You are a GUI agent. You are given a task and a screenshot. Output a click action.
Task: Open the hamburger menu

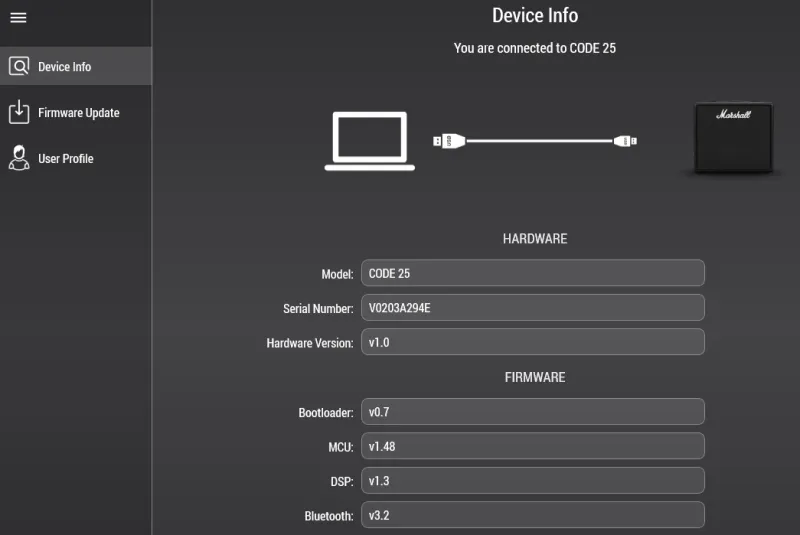(18, 18)
